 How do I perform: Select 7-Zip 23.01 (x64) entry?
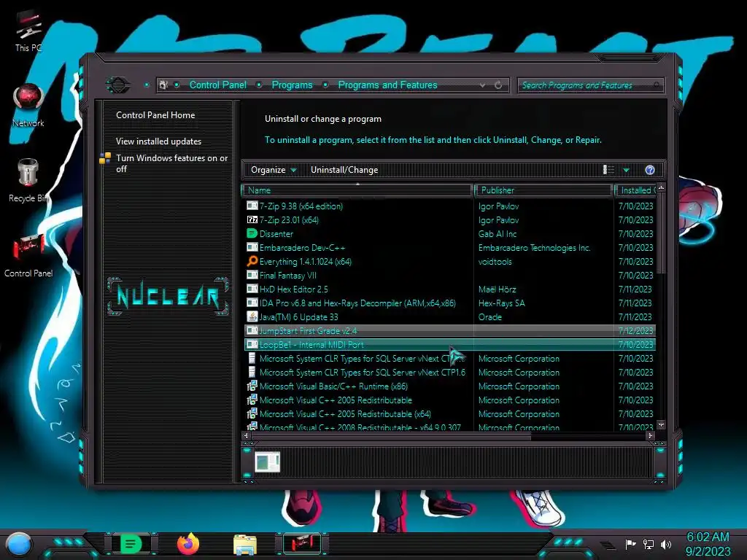[x=449, y=220]
